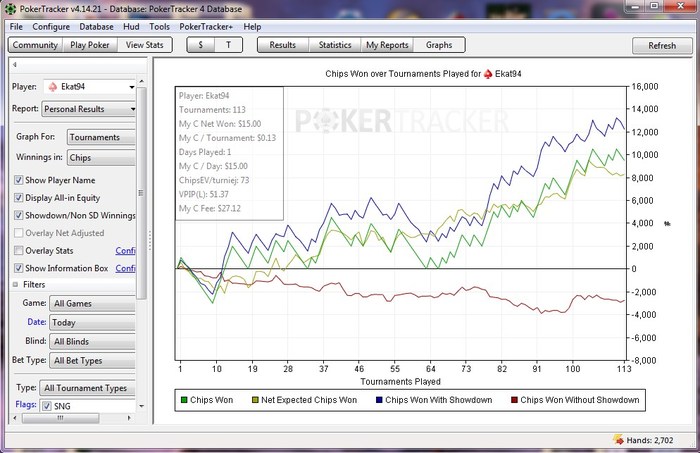
Task: Click the sidebar scroll up arrow
Action: coord(142,81)
